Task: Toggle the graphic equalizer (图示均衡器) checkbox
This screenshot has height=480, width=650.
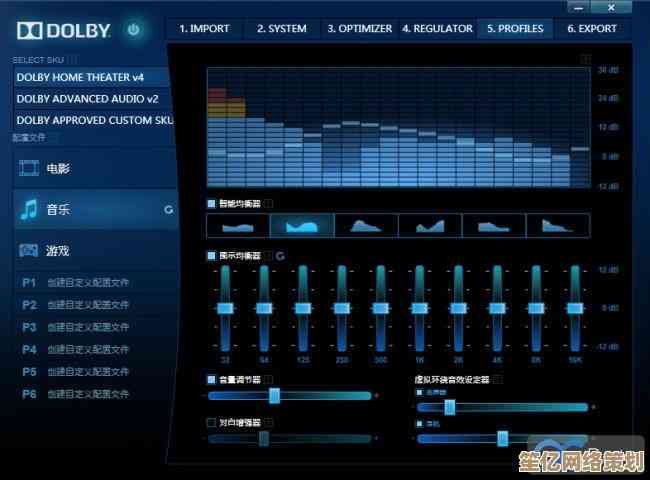Action: click(x=211, y=256)
